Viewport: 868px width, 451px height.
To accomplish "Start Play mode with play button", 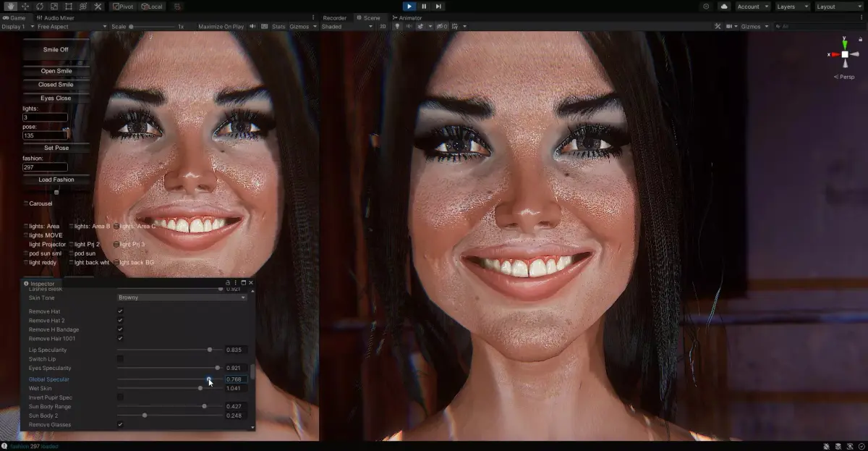I will coord(409,7).
